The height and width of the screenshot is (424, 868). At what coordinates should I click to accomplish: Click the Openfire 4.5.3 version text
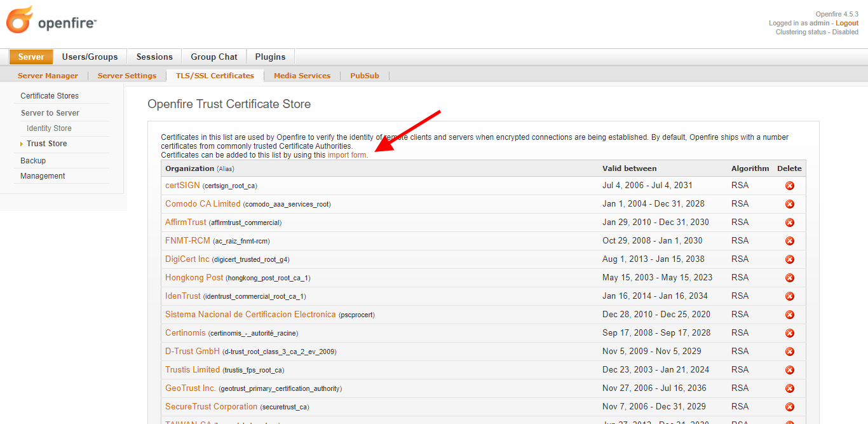[x=837, y=15]
